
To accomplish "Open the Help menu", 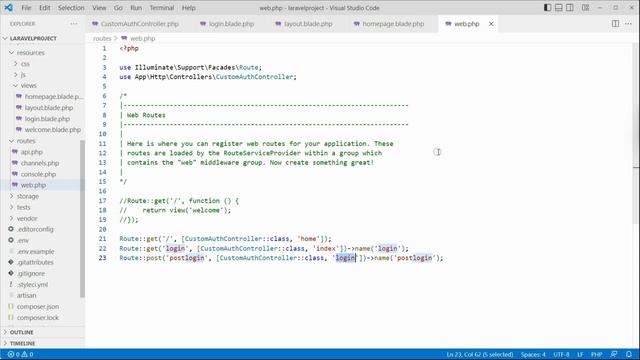I will [188, 8].
